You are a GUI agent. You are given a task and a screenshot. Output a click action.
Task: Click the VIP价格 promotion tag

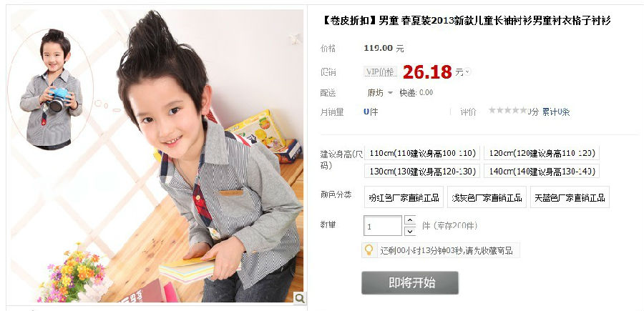pos(381,72)
